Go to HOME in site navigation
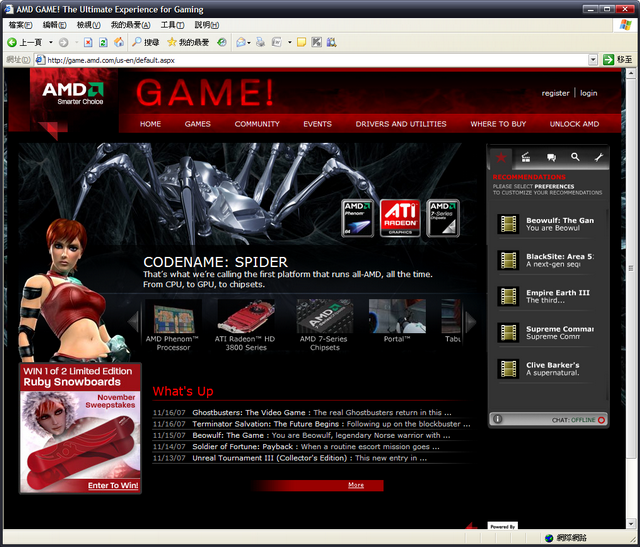Screen dimensions: 640x547 click(x=150, y=124)
